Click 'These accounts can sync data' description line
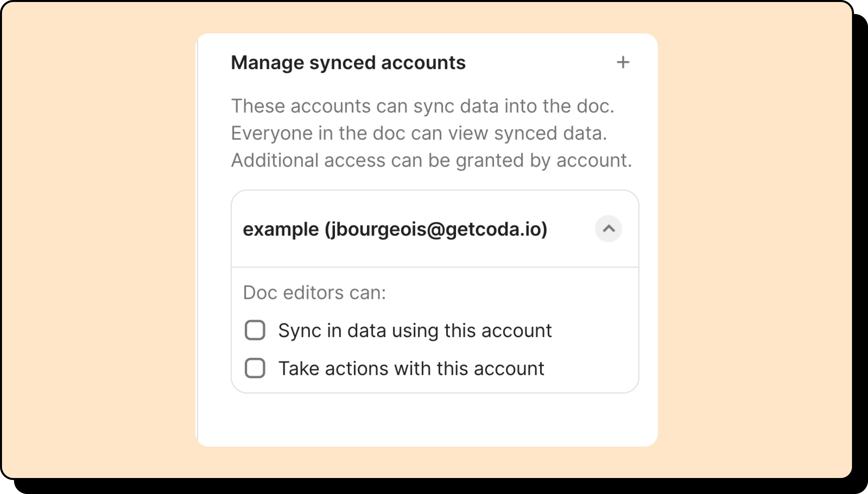Viewport: 868px width, 494px height. tap(422, 106)
